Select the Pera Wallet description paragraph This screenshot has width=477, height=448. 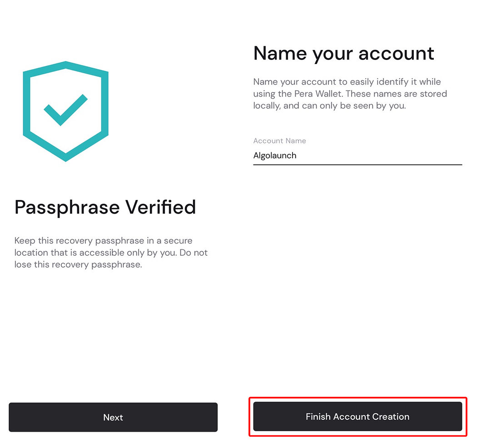point(350,94)
